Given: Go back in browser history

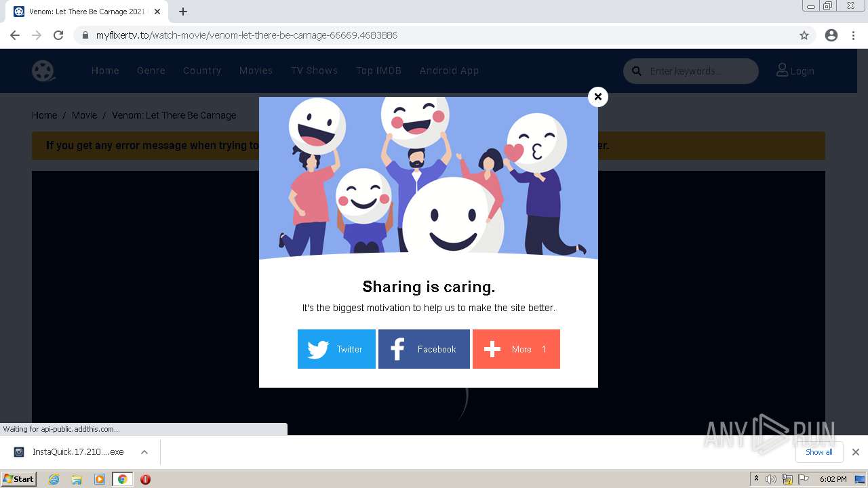Looking at the screenshot, I should pos(15,35).
